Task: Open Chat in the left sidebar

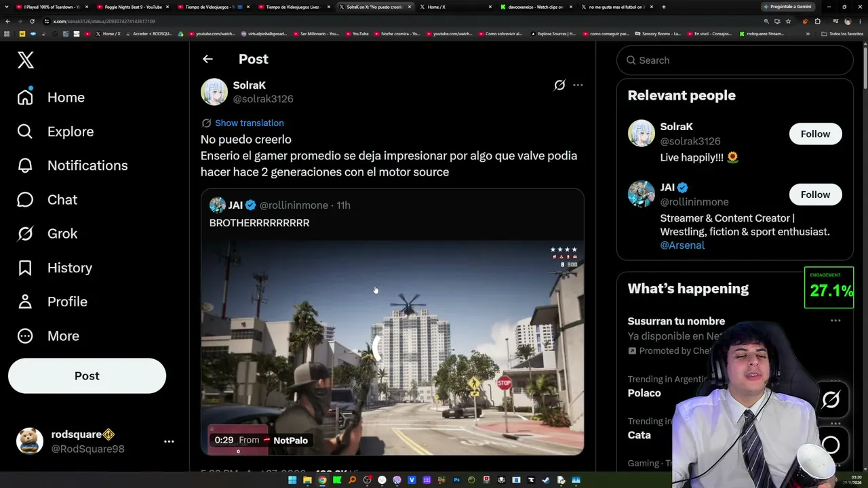Action: [47, 200]
